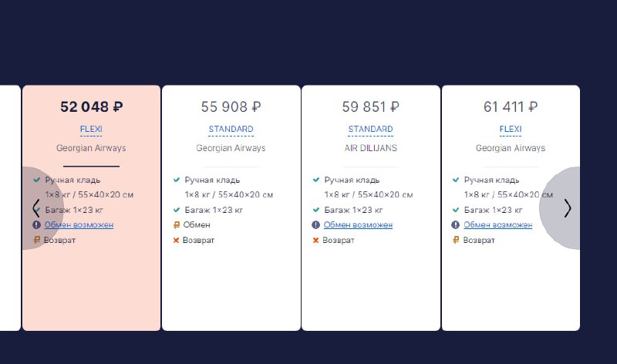Open FLEXI fare details in 61 411 ₽ card
Image resolution: width=617 pixels, height=364 pixels.
tap(511, 129)
